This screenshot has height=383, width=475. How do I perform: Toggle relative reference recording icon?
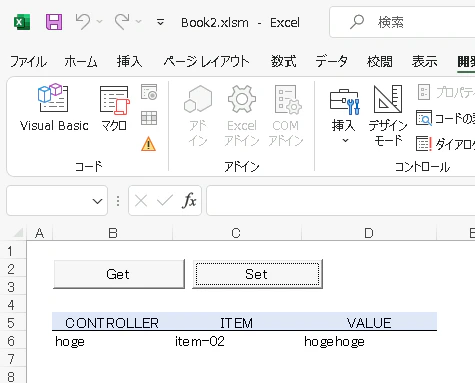tap(149, 118)
